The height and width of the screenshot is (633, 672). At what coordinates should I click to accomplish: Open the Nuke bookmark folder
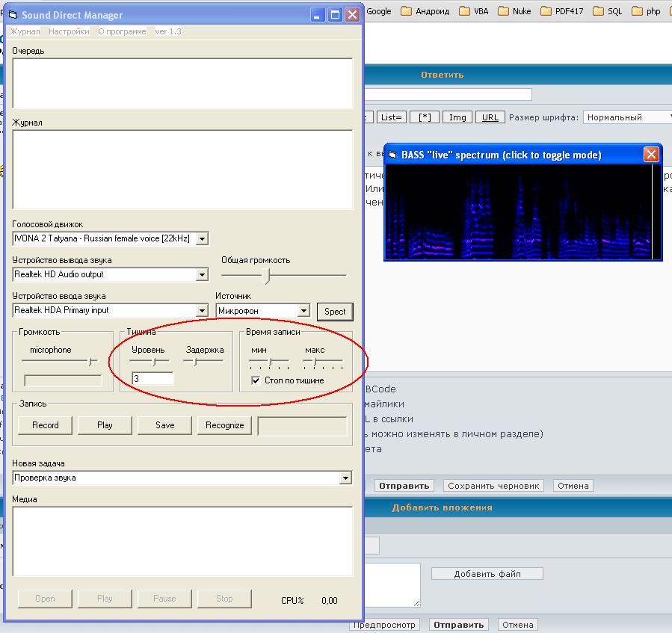click(514, 11)
